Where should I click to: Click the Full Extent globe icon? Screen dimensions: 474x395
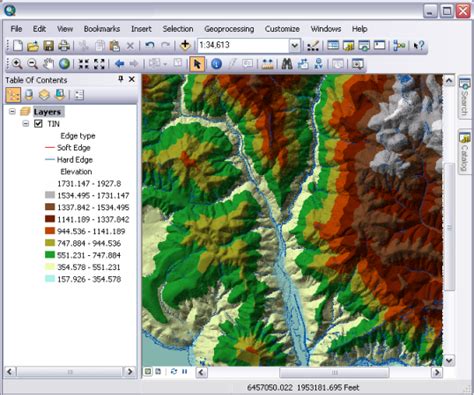pyautogui.click(x=64, y=64)
